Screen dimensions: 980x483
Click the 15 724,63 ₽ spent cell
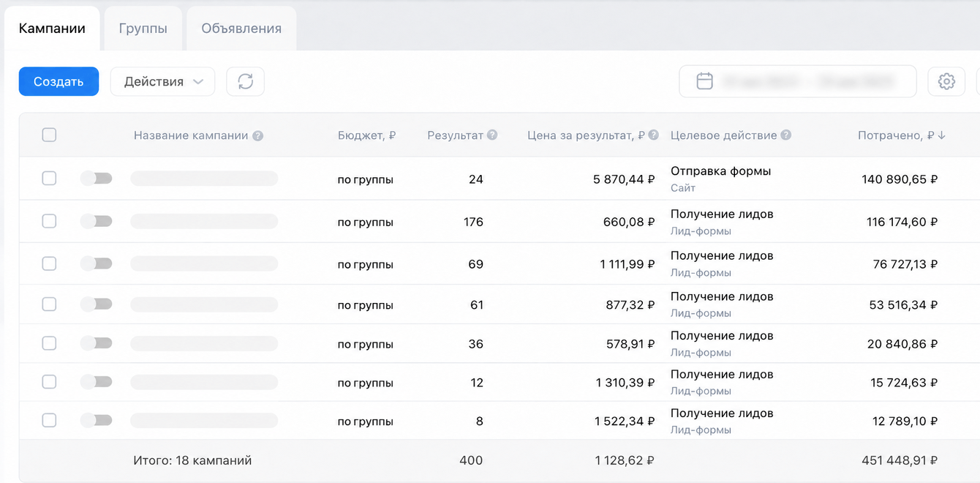click(904, 383)
